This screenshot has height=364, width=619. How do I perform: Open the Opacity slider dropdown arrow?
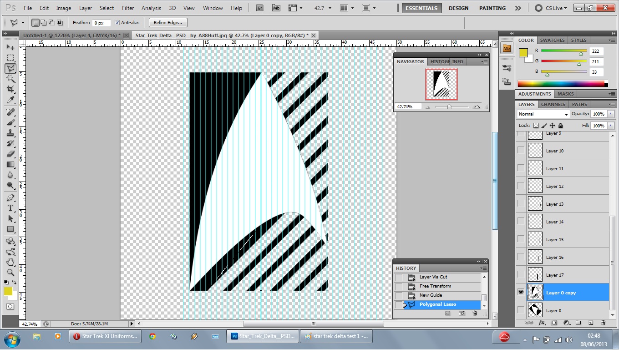coord(610,114)
